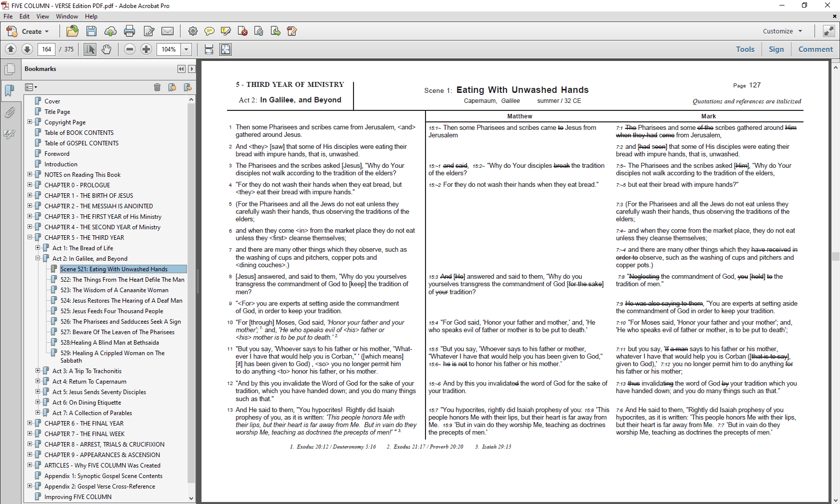The width and height of the screenshot is (840, 504).
Task: Zoom out with minus button
Action: point(129,49)
